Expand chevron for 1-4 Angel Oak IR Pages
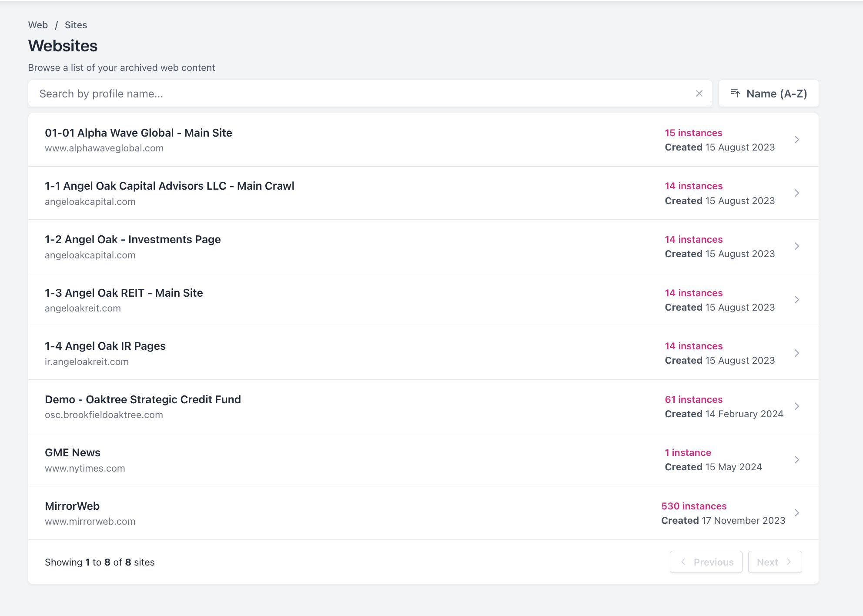This screenshot has width=863, height=616. coord(797,353)
